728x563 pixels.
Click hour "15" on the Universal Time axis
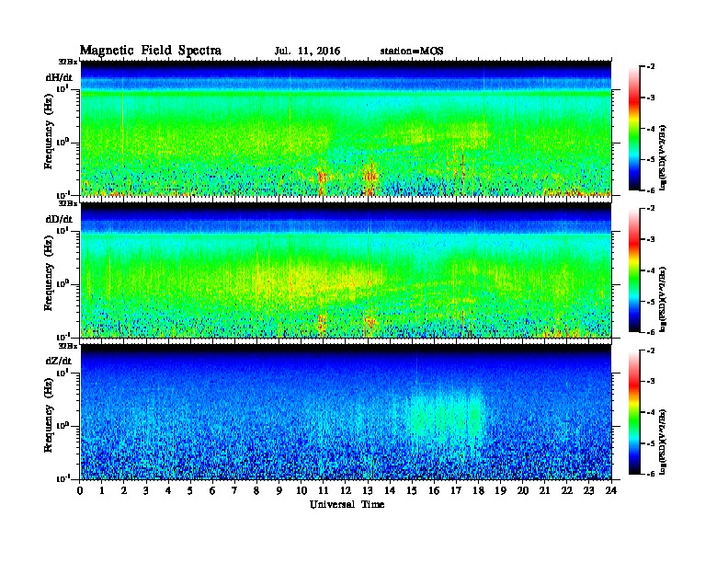pyautogui.click(x=412, y=491)
